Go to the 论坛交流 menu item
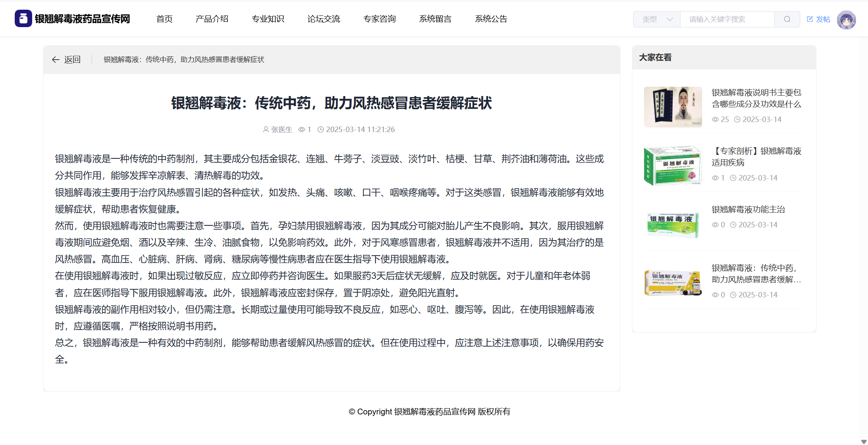 pos(324,19)
